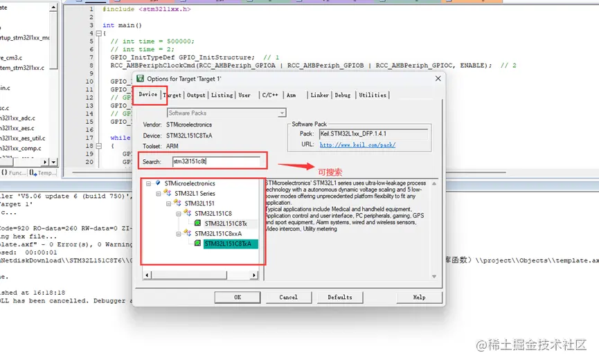The height and width of the screenshot is (364, 599).
Task: Click the project pane scroll-right arrow
Action: click(x=46, y=162)
